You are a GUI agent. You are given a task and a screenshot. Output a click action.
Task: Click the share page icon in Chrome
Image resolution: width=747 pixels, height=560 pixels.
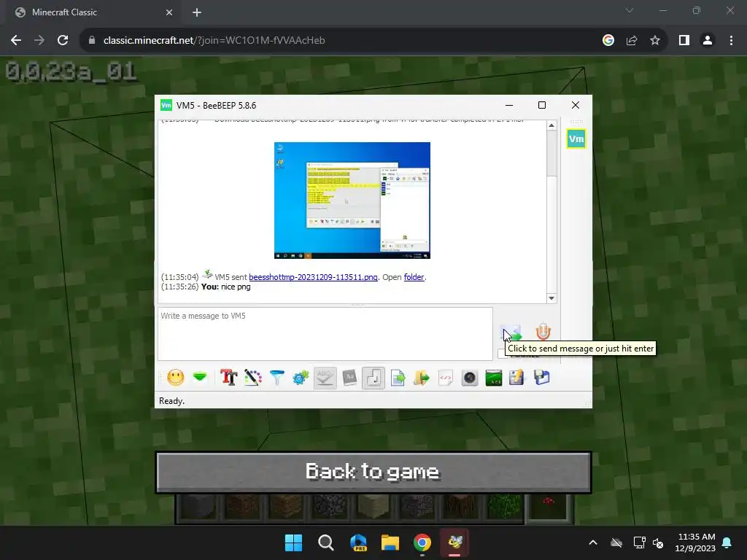[632, 41]
